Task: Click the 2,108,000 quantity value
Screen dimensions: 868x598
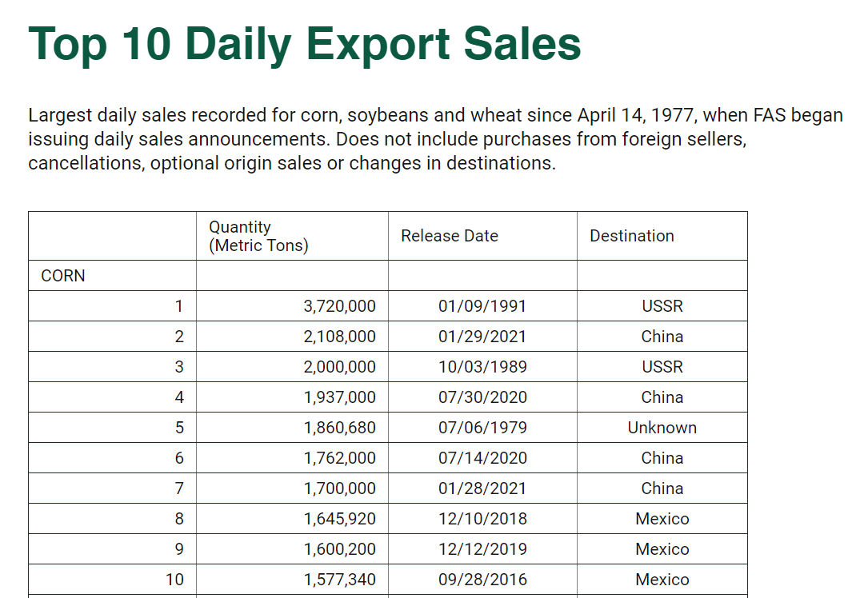Action: click(x=339, y=337)
